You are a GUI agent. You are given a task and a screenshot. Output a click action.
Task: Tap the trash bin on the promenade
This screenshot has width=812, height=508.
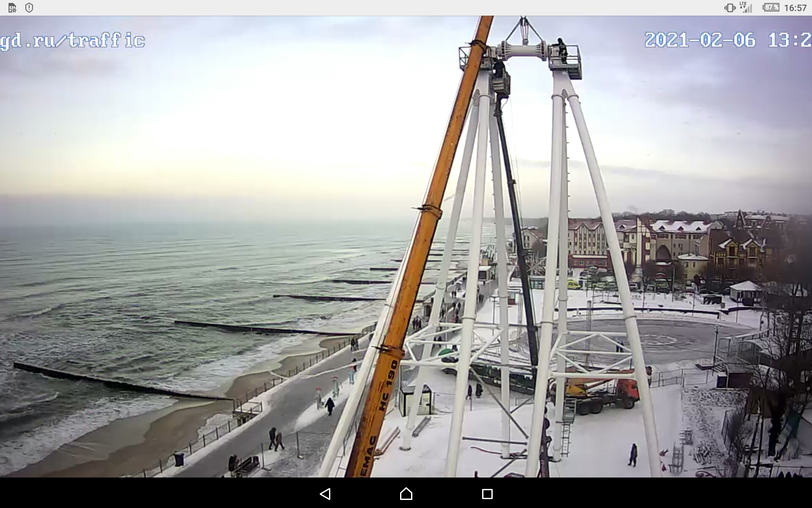point(179,459)
